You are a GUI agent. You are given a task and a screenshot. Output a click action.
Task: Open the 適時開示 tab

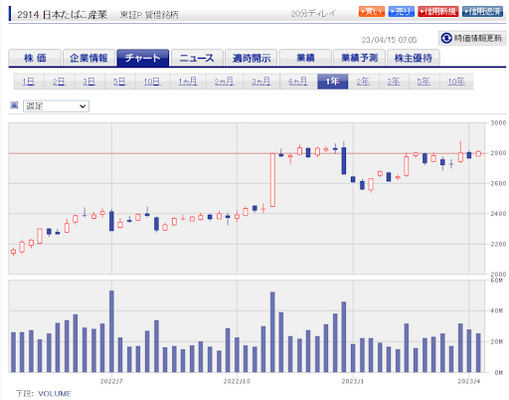coord(251,58)
